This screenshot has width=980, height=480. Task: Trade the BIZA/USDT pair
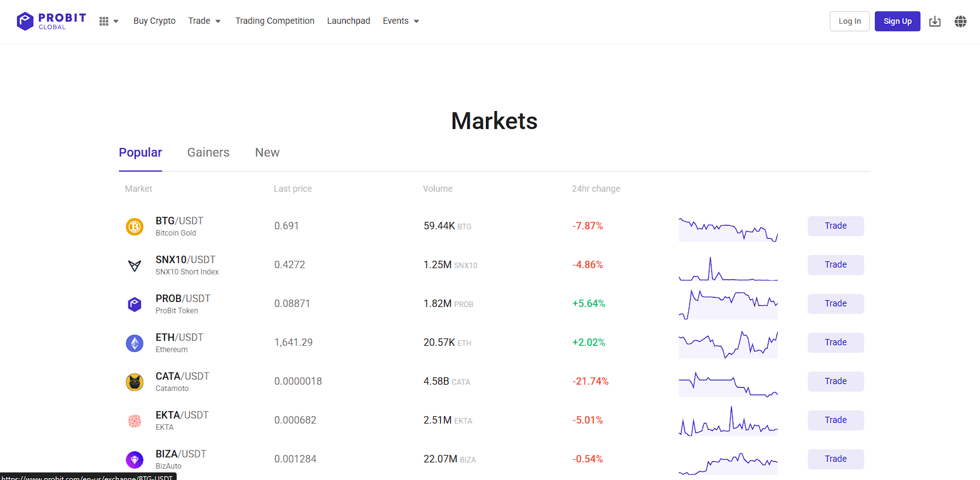pos(836,459)
